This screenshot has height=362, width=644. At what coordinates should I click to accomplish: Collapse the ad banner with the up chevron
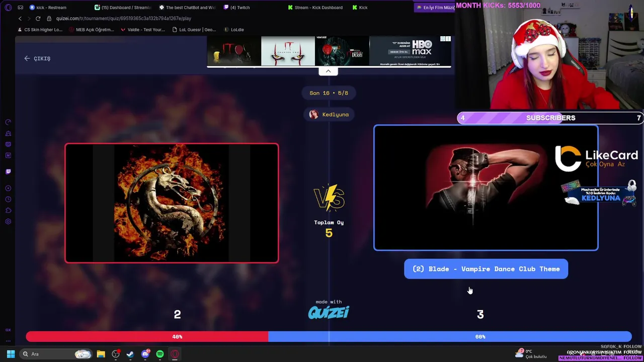328,71
